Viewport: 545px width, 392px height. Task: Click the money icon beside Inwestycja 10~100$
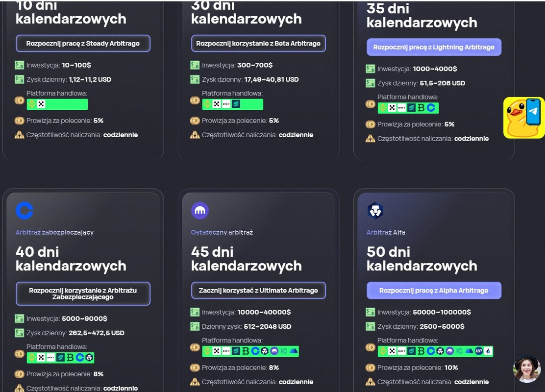pyautogui.click(x=20, y=65)
